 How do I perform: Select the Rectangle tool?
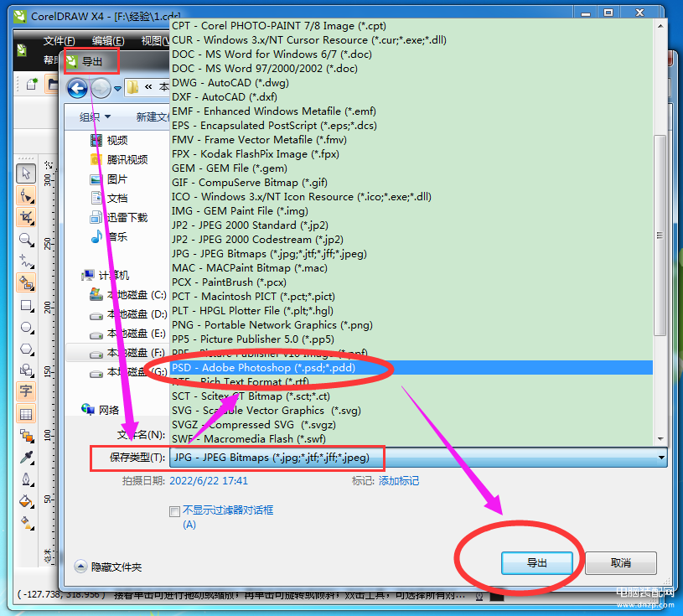point(26,305)
